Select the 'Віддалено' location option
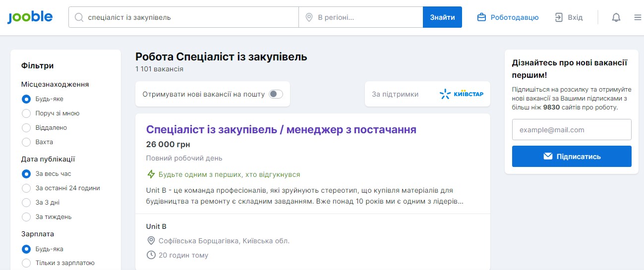This screenshot has width=644, height=270. pos(26,128)
